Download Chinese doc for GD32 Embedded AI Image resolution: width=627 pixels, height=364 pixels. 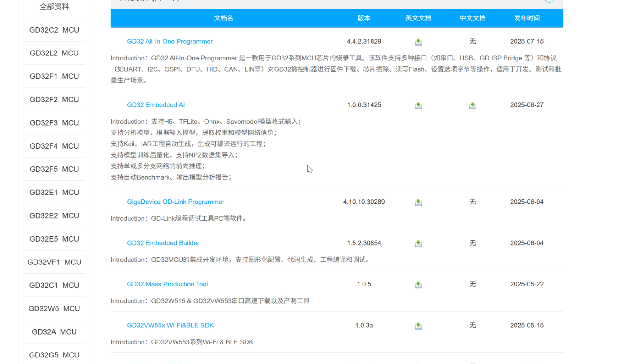[x=472, y=105]
